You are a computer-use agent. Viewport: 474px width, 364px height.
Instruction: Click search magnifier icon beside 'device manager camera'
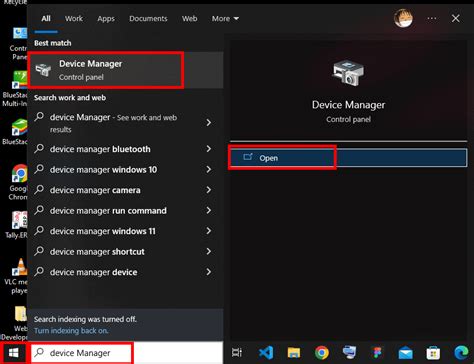coord(39,189)
